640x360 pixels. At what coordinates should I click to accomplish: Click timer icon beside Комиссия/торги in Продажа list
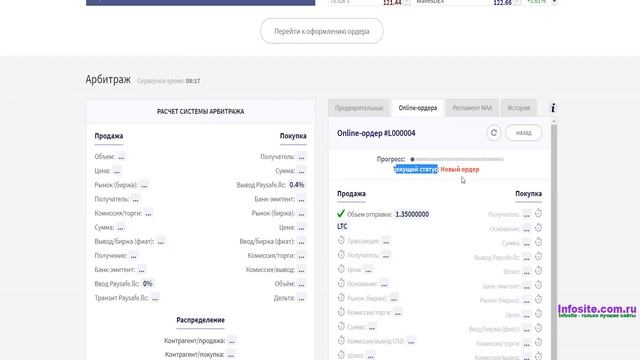point(341,312)
